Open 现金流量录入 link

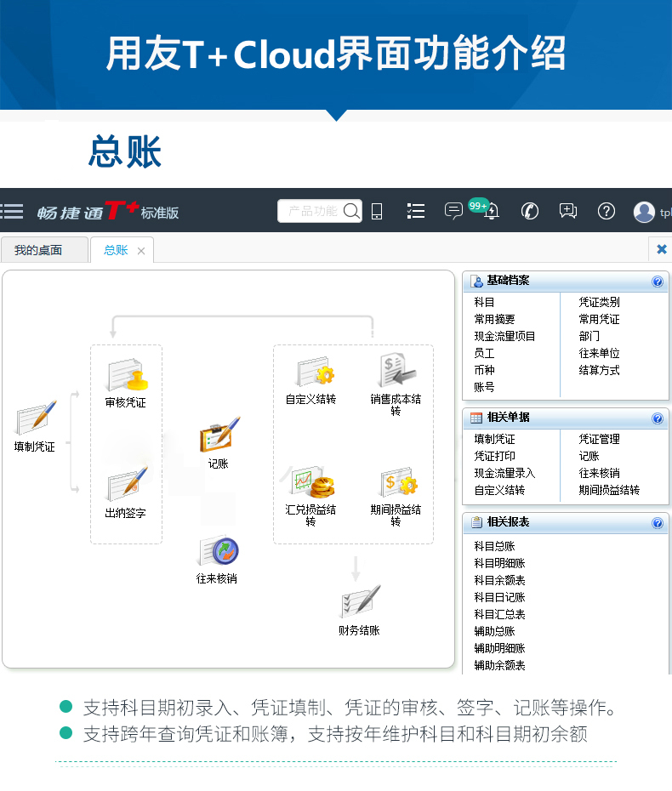tap(504, 473)
